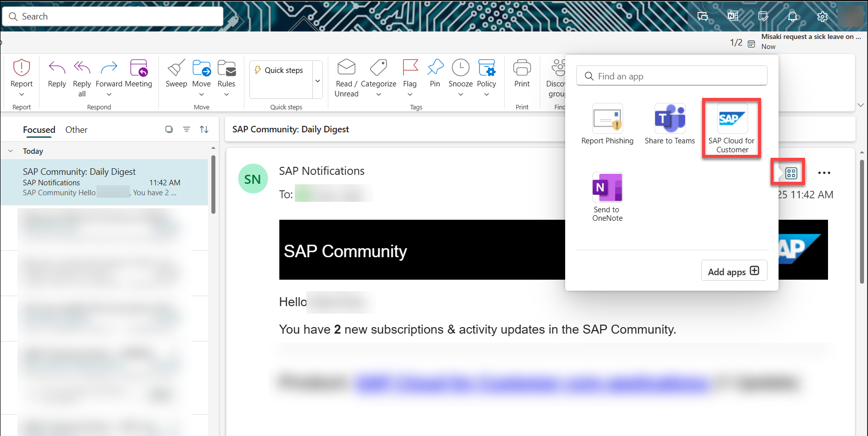This screenshot has height=436, width=868.
Task: Click the Add apps button
Action: coord(734,271)
